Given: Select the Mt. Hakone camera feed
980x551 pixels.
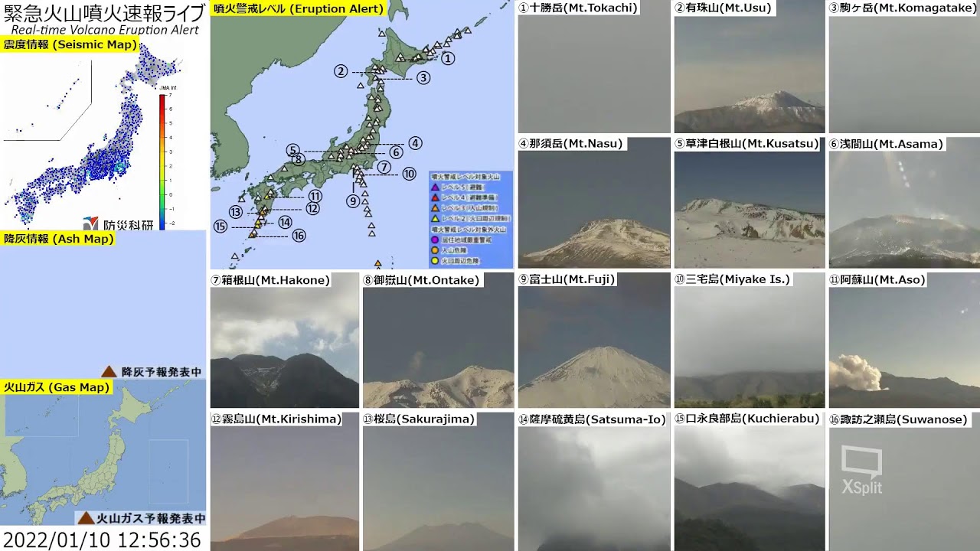Looking at the screenshot, I should pos(285,341).
